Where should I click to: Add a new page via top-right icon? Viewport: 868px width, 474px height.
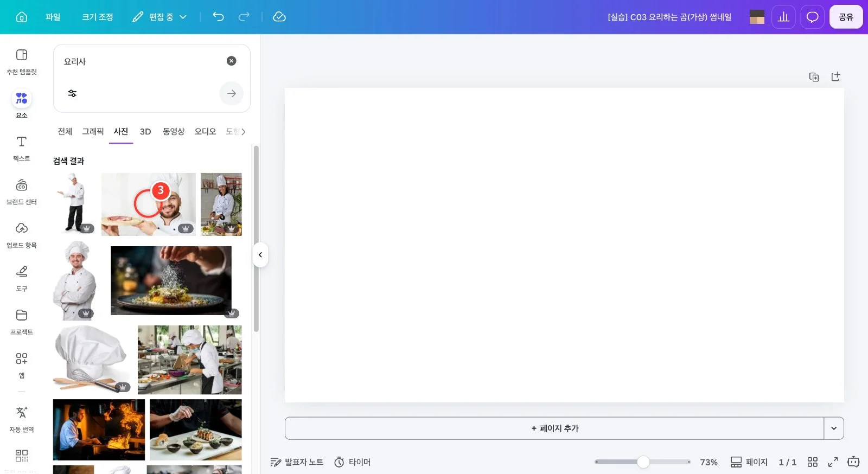click(835, 77)
